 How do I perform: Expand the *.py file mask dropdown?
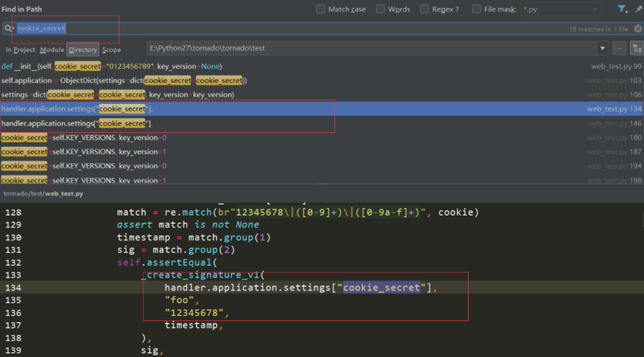(595, 9)
